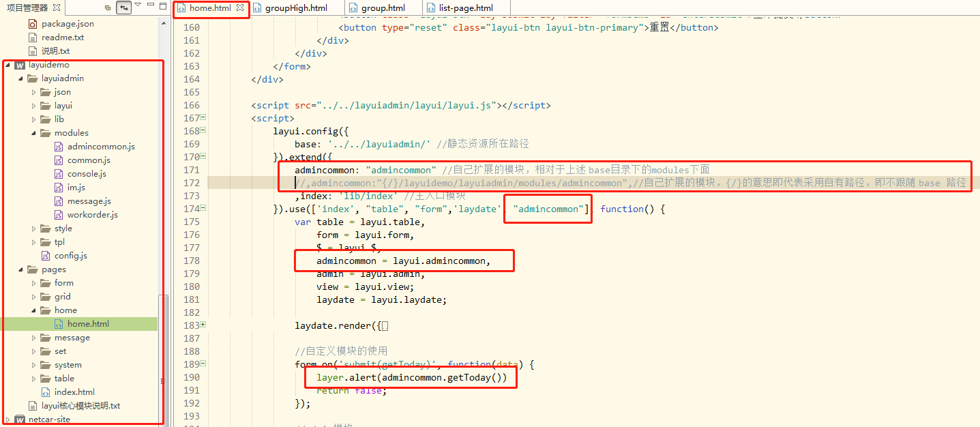Click the style folder icon

[46, 229]
